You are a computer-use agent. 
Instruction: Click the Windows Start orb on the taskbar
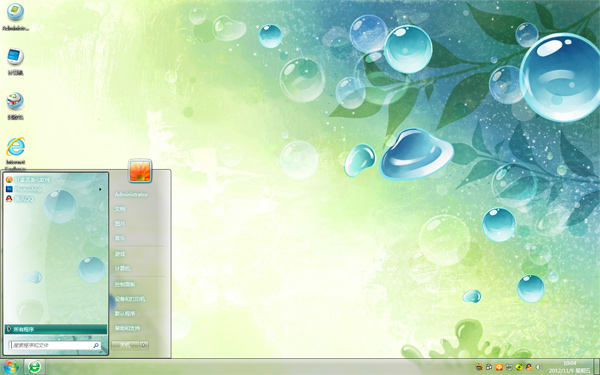pyautogui.click(x=11, y=367)
